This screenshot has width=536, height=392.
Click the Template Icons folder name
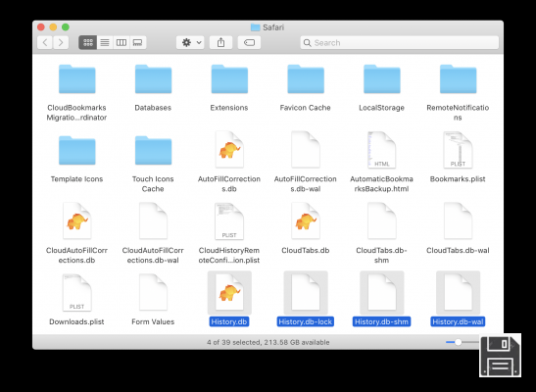coord(76,179)
